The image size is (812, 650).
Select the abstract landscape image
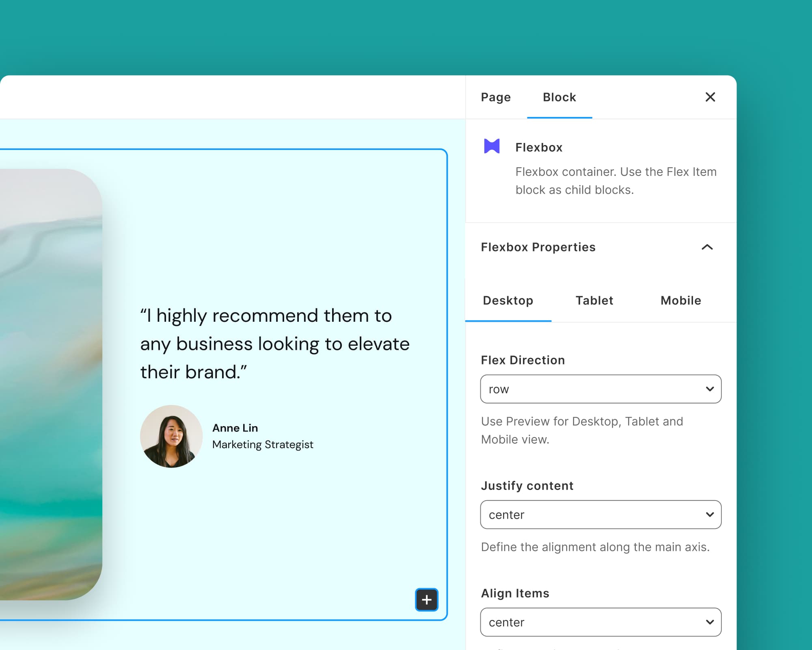click(51, 384)
